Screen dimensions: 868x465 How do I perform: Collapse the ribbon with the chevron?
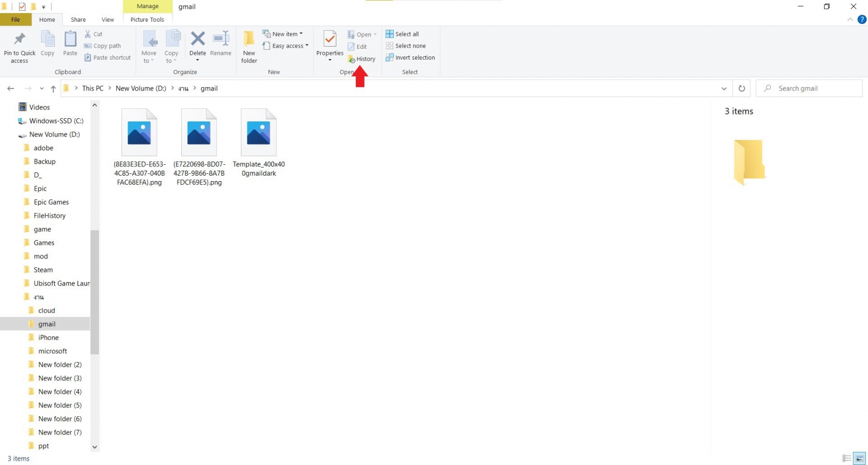point(850,20)
